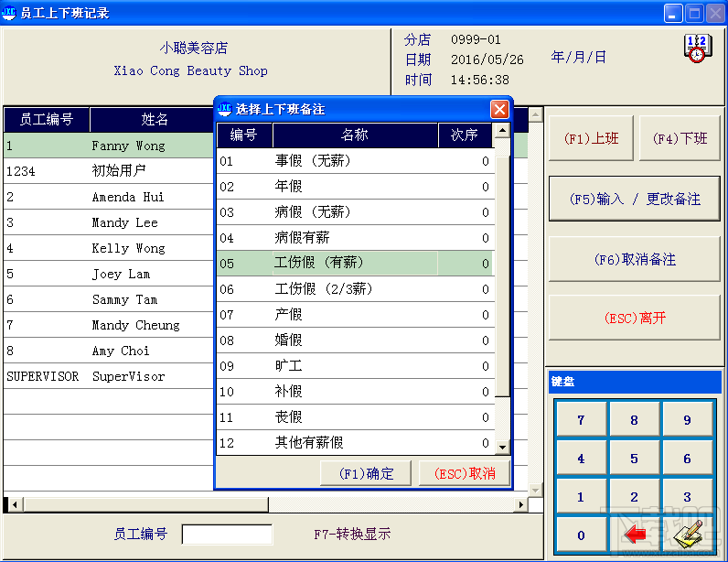This screenshot has height=562, width=728.
Task: Click the 姓名 column header
Action: pyautogui.click(x=153, y=120)
